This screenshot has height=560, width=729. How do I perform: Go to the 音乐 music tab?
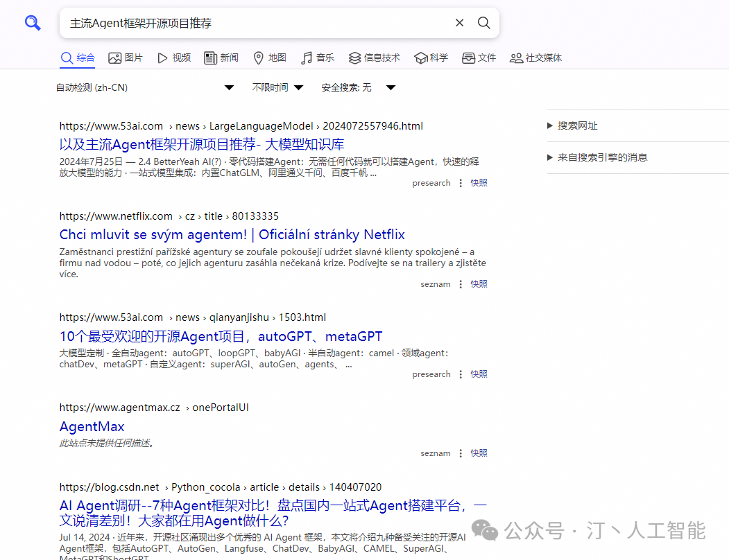pyautogui.click(x=318, y=58)
